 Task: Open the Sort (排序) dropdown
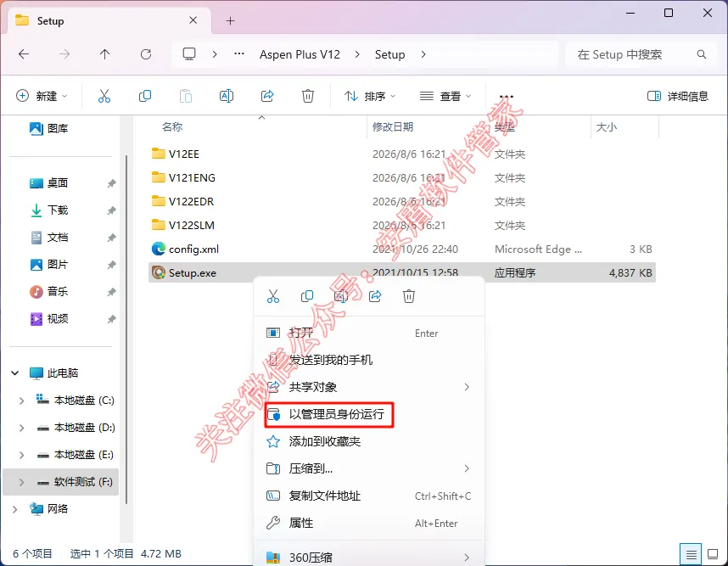point(370,96)
